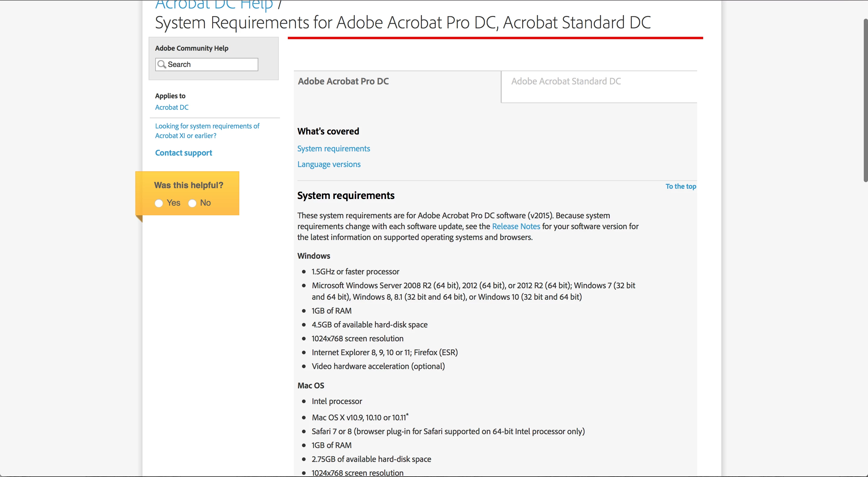Screen dimensions: 868x477
Task: Click the Was this helpful heading
Action: pyautogui.click(x=188, y=185)
